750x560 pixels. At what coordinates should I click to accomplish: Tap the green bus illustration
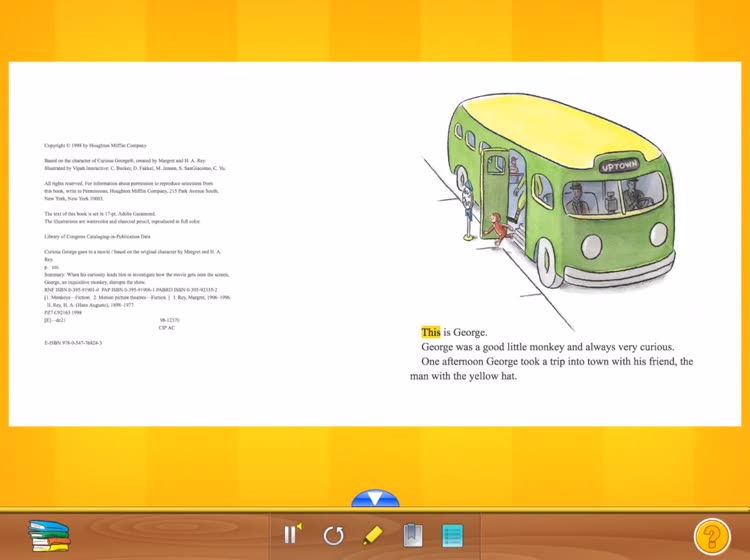(562, 190)
